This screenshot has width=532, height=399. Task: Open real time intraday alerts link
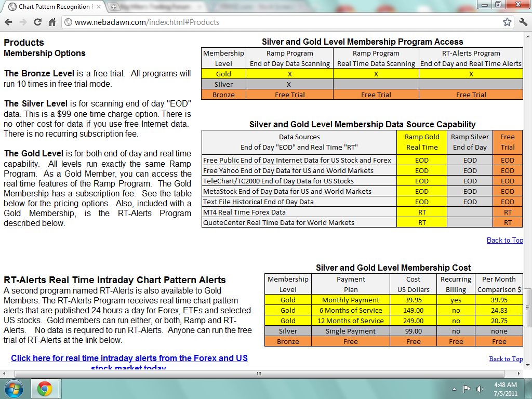129,362
